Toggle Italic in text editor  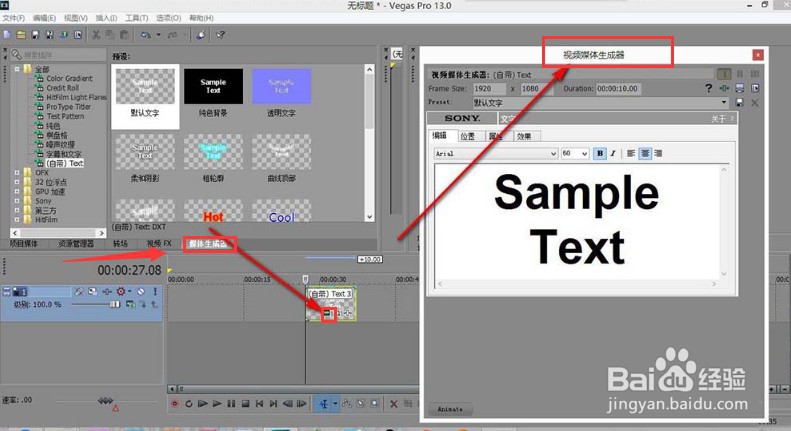coord(613,153)
